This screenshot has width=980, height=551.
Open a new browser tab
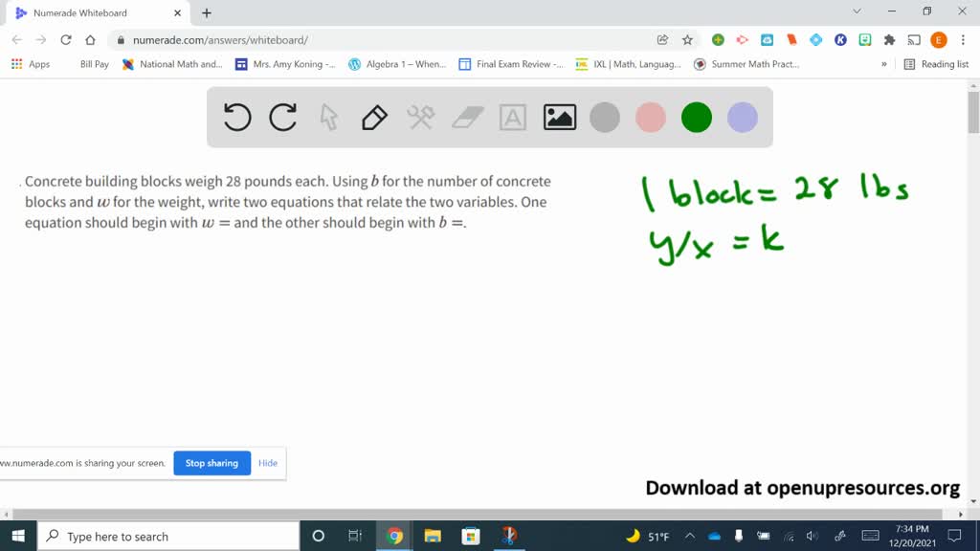pos(207,13)
